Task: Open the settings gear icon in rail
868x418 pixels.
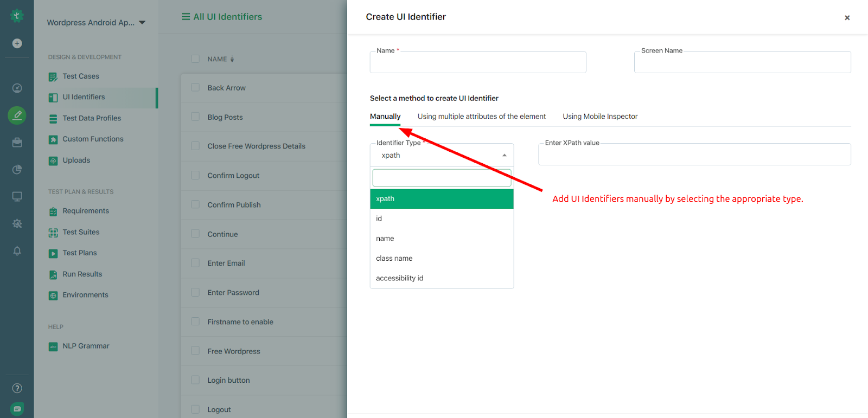Action: click(17, 223)
